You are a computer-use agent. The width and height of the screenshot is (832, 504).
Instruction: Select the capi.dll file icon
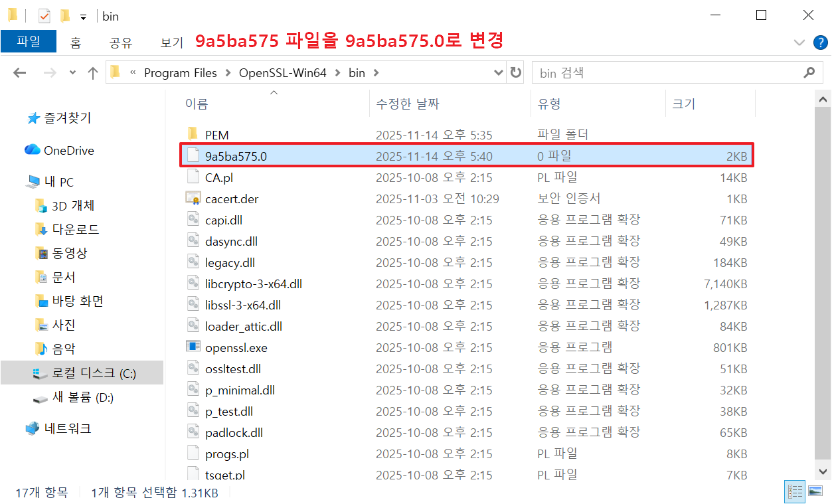coord(193,220)
